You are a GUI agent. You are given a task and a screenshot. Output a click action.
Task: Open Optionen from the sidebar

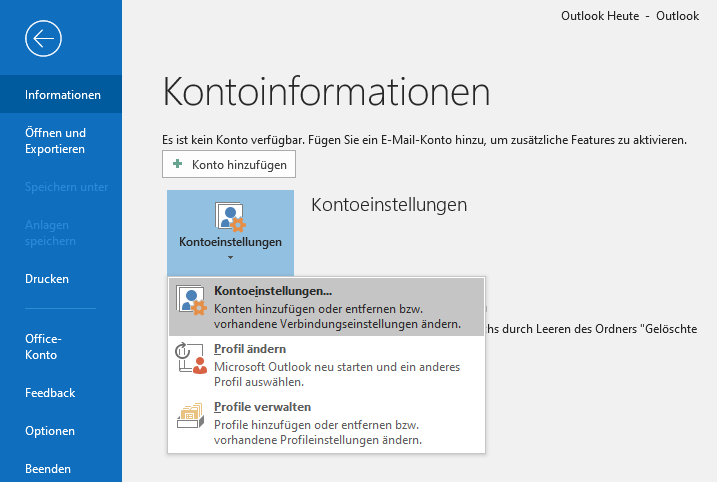[x=61, y=431]
